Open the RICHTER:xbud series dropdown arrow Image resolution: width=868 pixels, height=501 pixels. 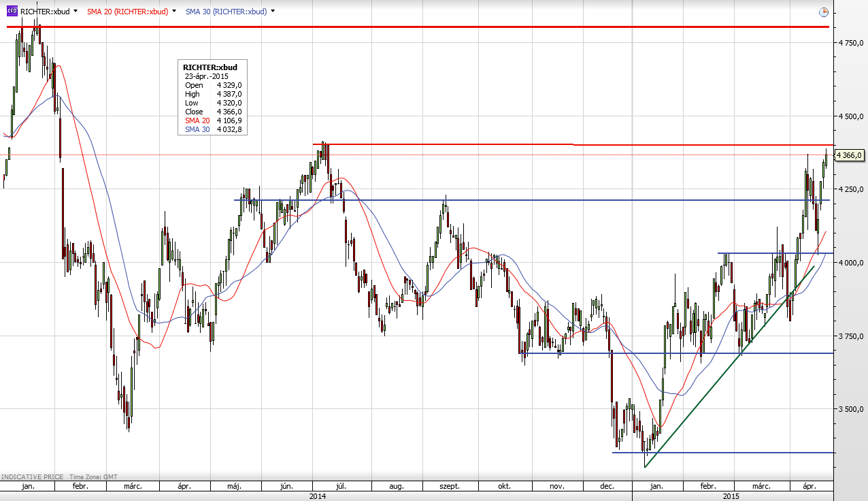click(75, 12)
